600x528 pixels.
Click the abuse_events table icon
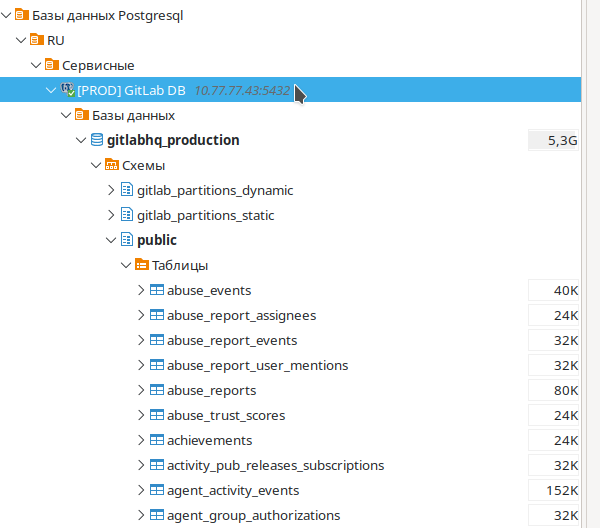157,290
